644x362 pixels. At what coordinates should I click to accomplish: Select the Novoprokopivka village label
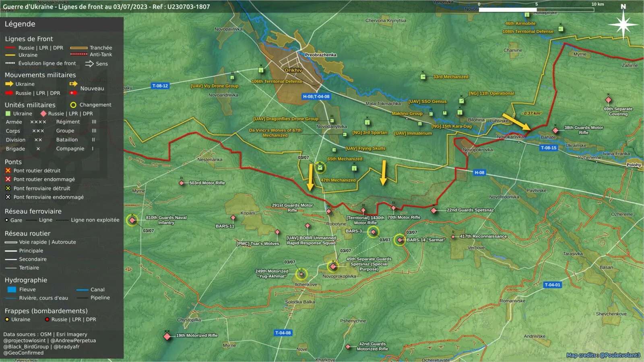coord(339,276)
